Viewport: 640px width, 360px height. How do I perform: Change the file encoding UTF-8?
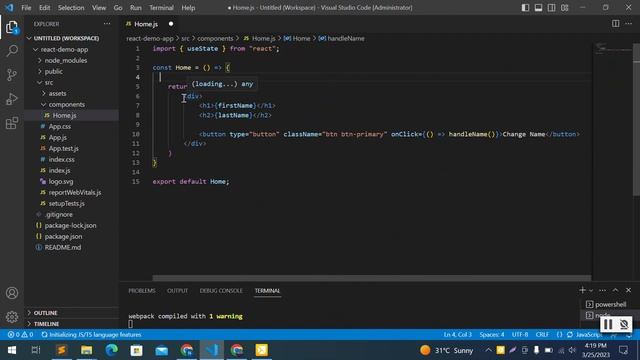(x=520, y=335)
